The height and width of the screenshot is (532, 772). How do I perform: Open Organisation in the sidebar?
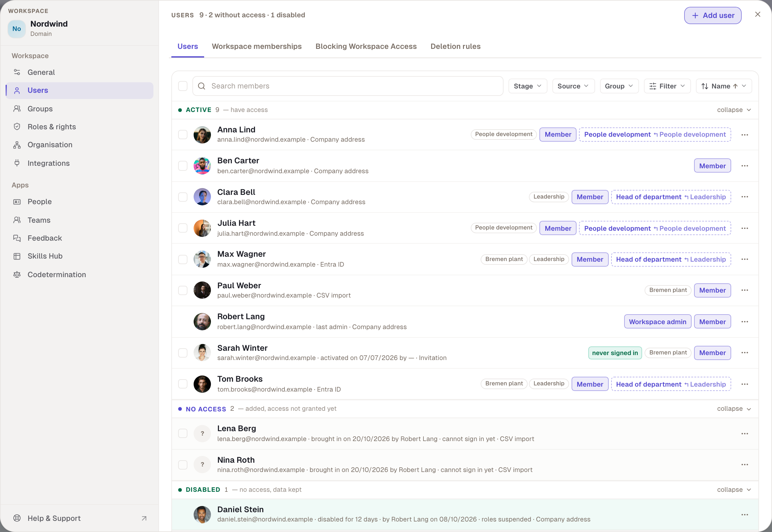(80, 145)
